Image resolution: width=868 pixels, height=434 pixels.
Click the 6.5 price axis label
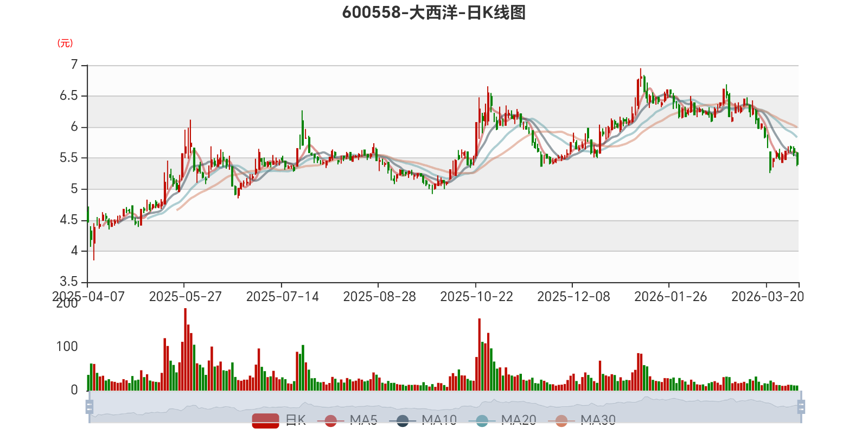pyautogui.click(x=69, y=96)
